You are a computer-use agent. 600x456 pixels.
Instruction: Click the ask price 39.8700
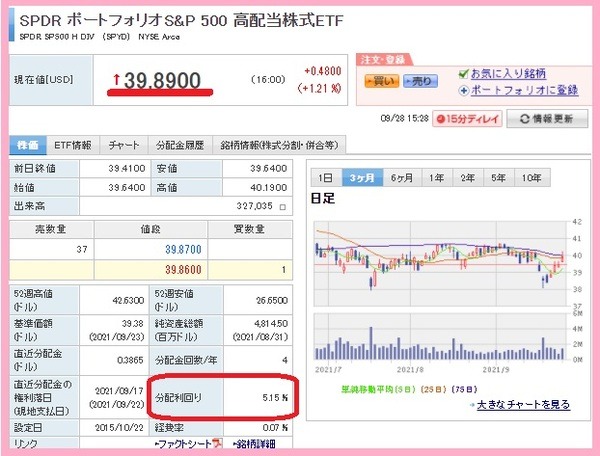click(183, 249)
